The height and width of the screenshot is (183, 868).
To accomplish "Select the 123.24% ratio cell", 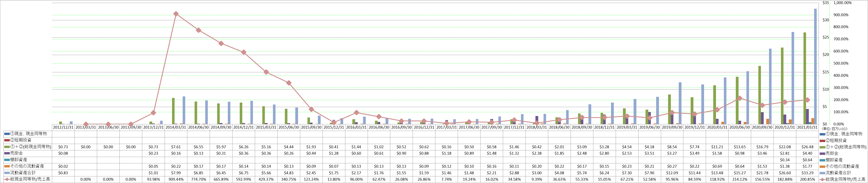I will (311, 179).
